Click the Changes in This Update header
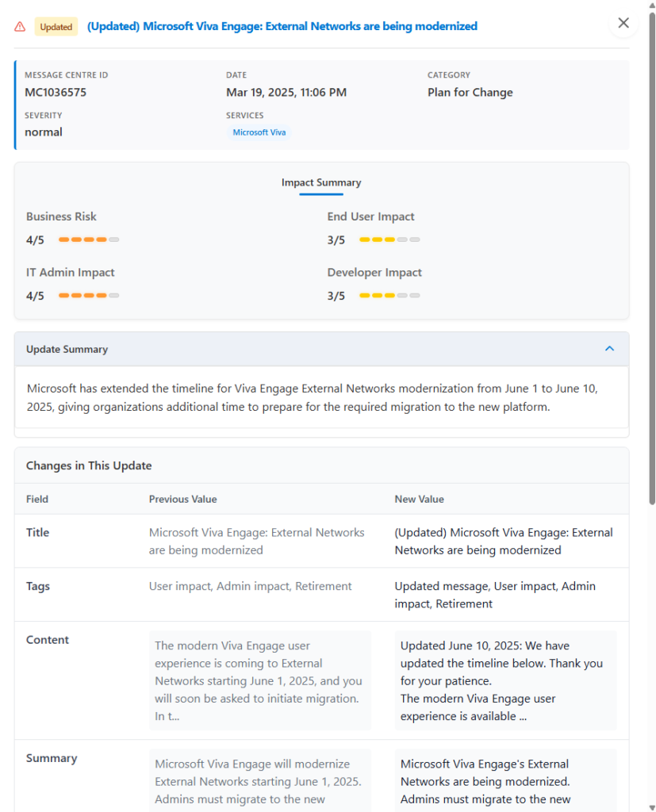The height and width of the screenshot is (812, 656). pos(89,465)
